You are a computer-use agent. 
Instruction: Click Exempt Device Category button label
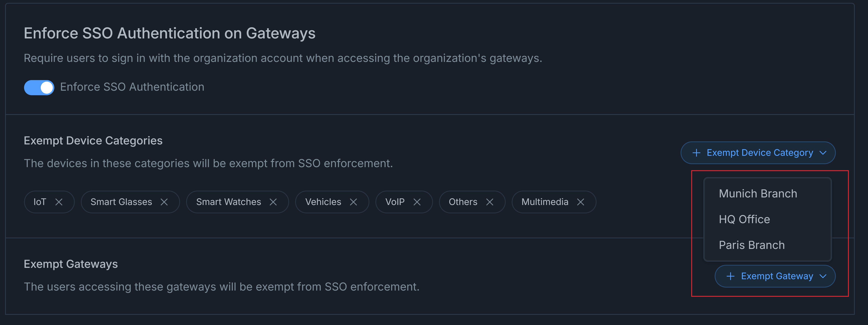(x=760, y=153)
